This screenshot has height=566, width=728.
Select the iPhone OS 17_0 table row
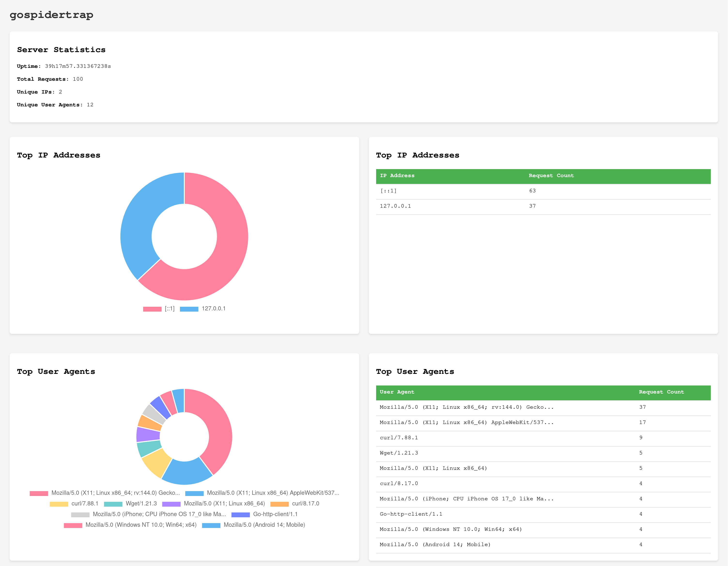click(543, 499)
